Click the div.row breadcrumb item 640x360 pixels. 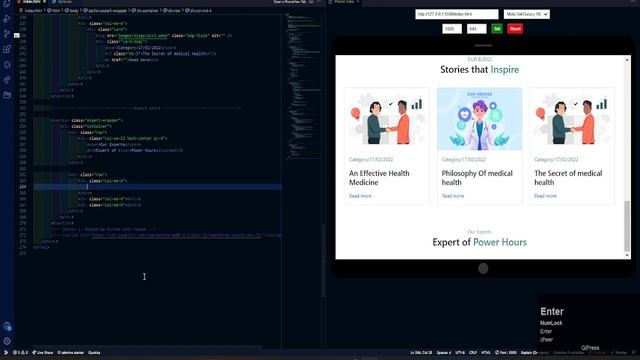pyautogui.click(x=172, y=10)
